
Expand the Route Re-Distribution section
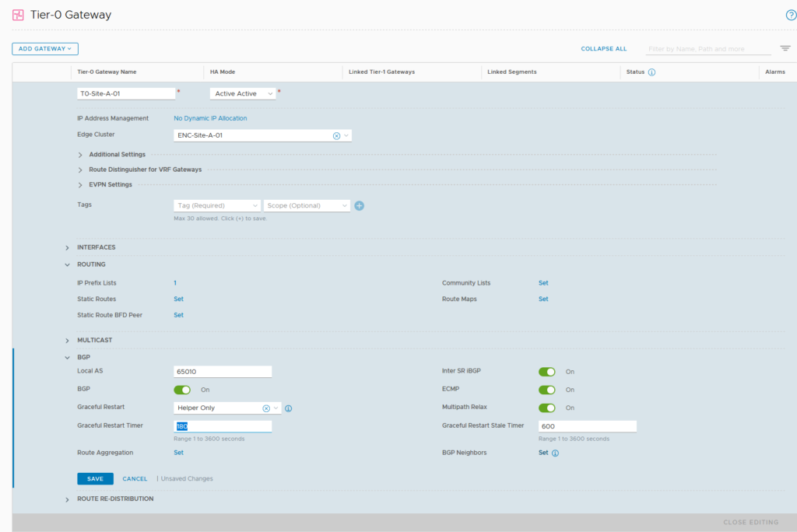pos(68,499)
